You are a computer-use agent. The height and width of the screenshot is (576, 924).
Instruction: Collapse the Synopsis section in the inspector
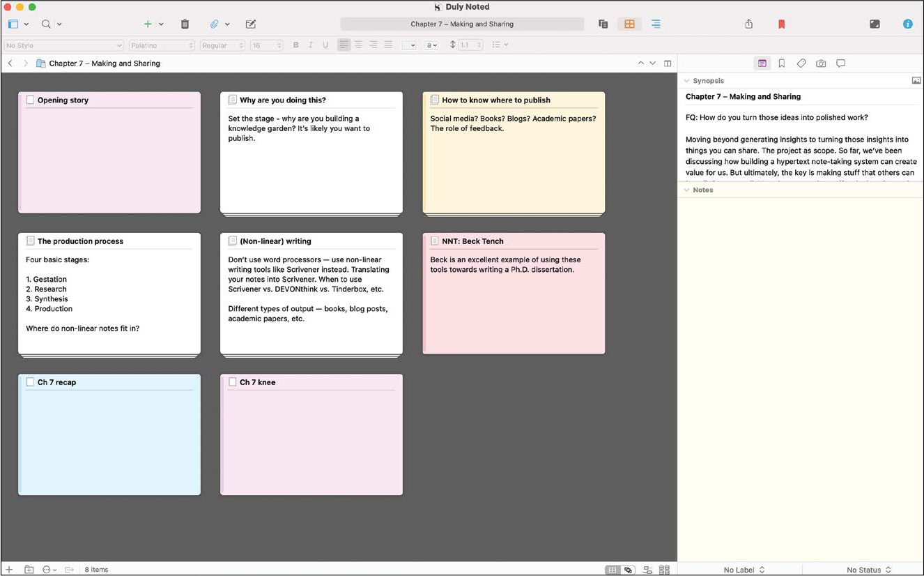(686, 80)
